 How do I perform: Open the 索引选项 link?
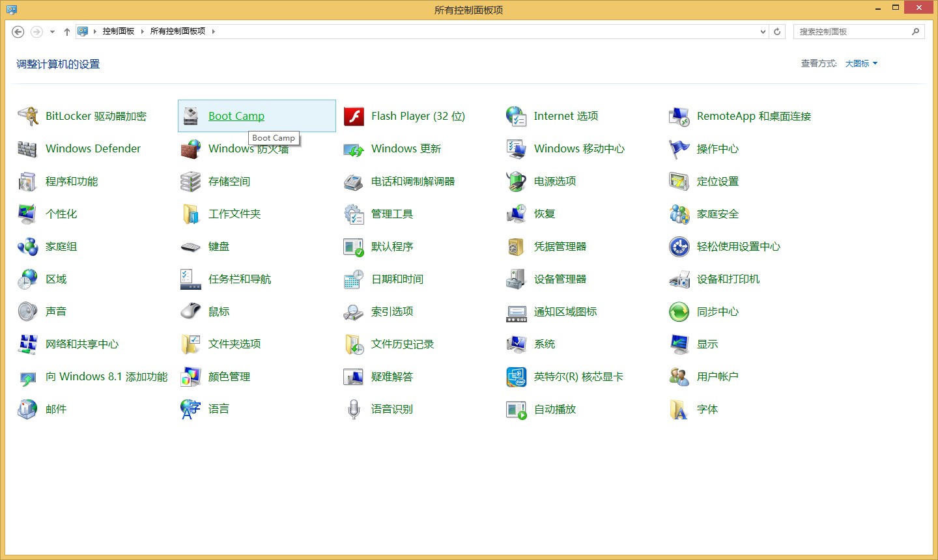click(x=392, y=311)
